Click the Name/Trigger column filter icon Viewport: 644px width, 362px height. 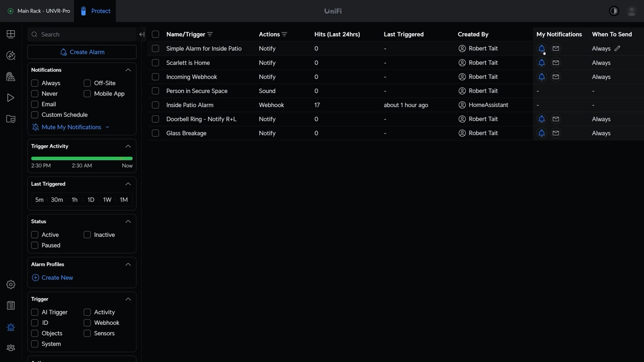[210, 35]
